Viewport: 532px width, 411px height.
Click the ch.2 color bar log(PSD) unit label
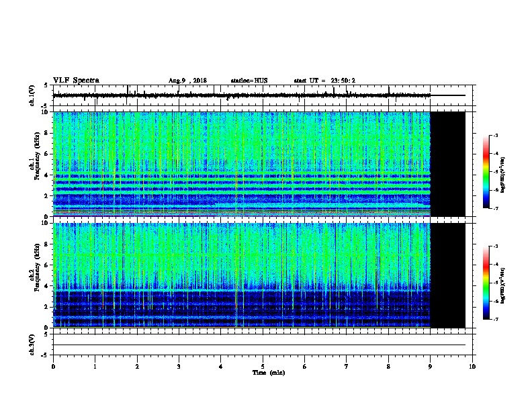point(503,285)
